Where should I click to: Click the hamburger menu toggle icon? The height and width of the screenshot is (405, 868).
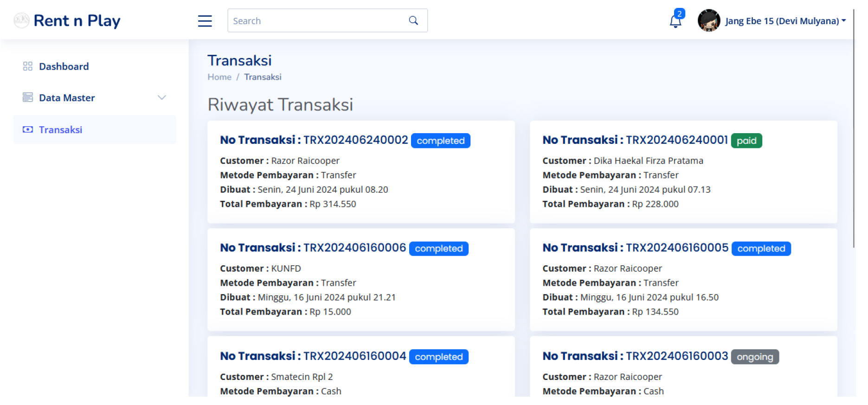(x=205, y=21)
